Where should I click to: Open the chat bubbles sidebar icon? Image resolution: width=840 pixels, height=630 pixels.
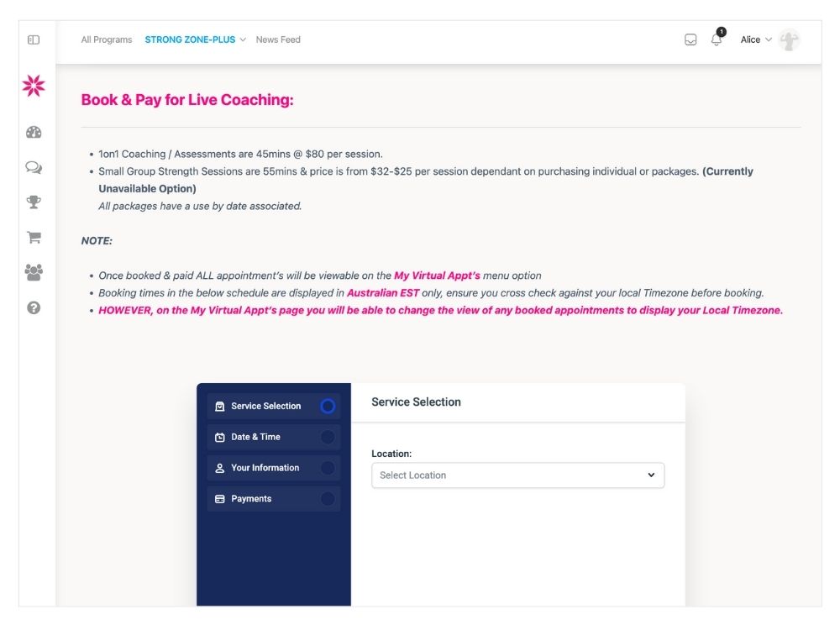[x=34, y=167]
